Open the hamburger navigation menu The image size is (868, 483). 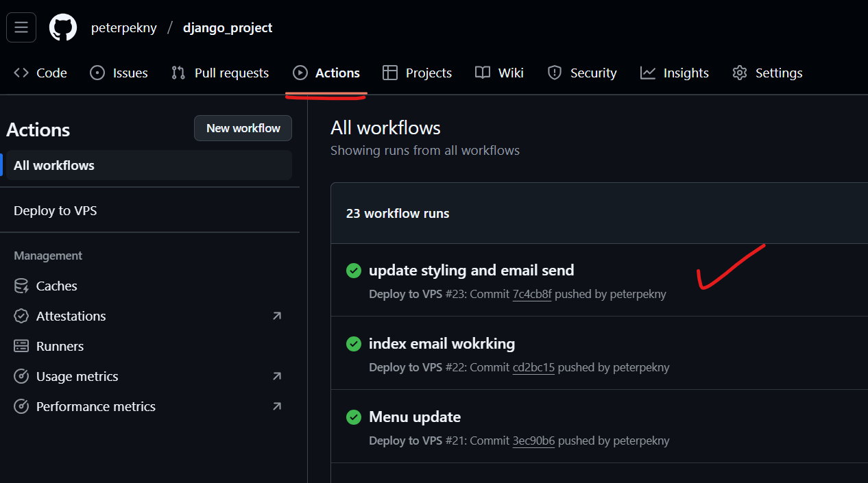[x=21, y=27]
